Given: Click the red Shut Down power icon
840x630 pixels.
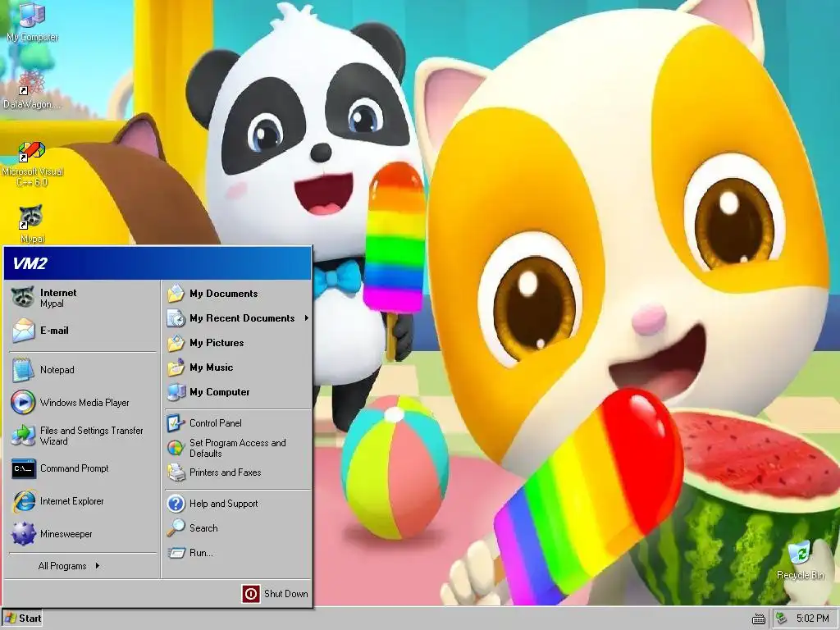Looking at the screenshot, I should pos(251,594).
